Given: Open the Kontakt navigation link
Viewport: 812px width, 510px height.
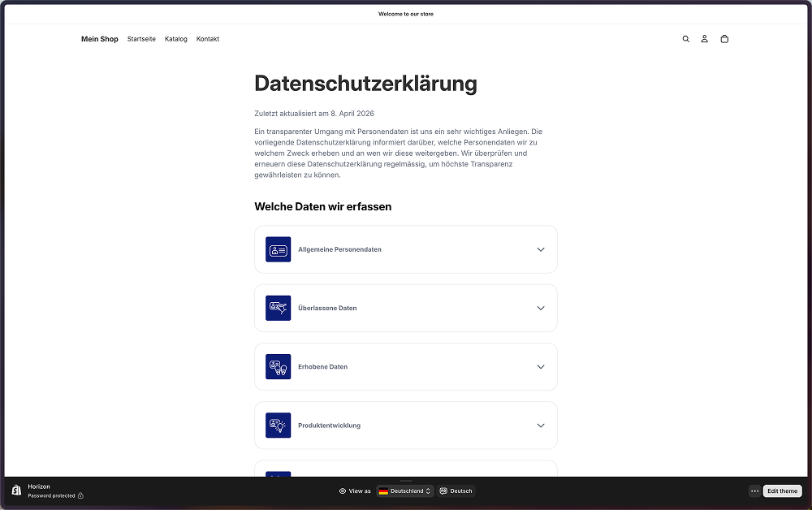Looking at the screenshot, I should click(x=208, y=39).
